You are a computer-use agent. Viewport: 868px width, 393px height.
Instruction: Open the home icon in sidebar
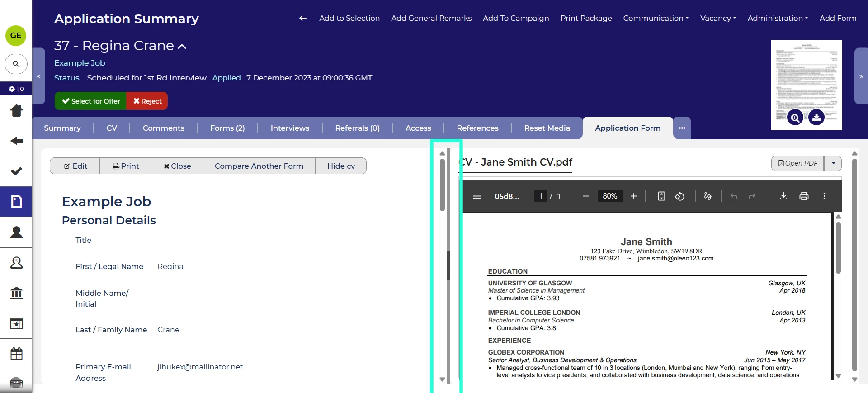[16, 110]
